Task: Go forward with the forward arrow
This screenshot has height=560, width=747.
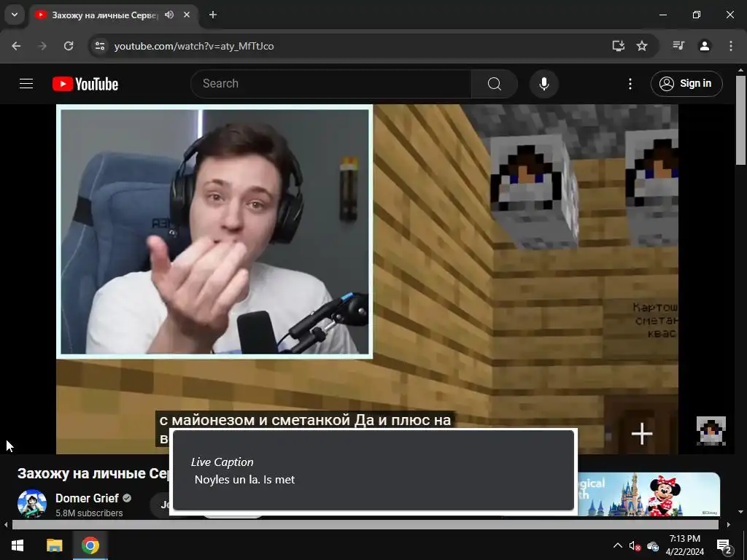Action: click(x=42, y=46)
